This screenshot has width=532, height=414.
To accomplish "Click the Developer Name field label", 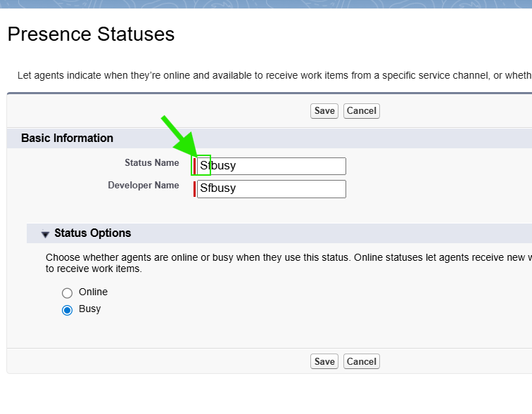I will (143, 186).
